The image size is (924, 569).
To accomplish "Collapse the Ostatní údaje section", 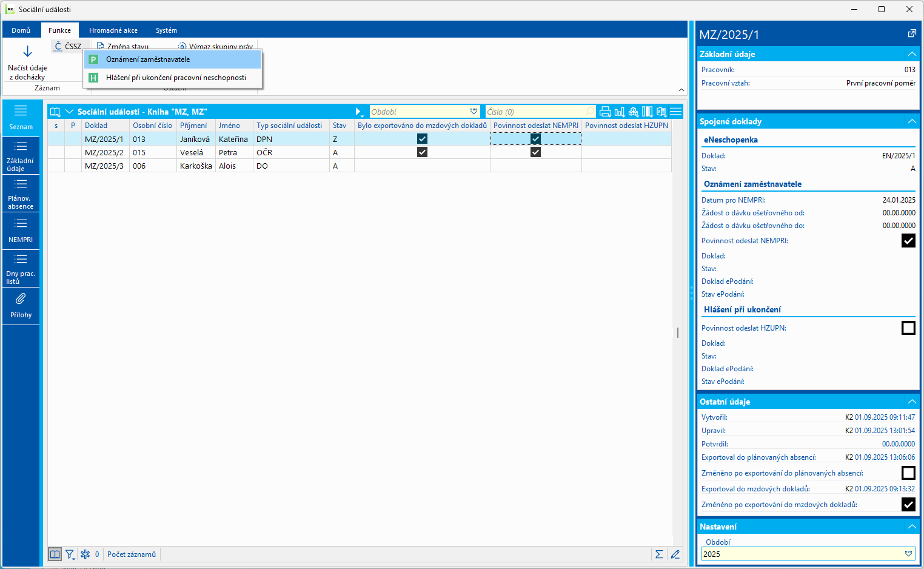I will point(912,402).
